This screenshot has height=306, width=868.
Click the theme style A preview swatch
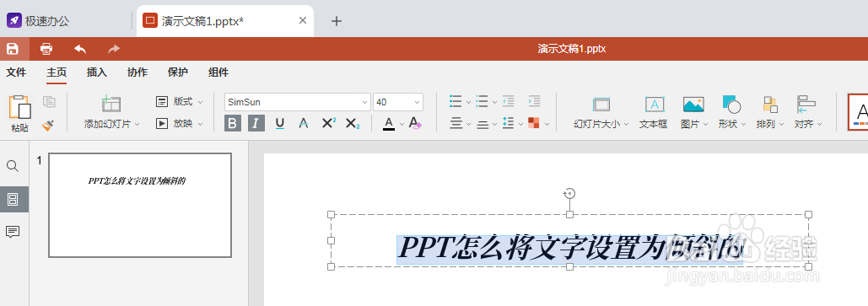tap(858, 112)
